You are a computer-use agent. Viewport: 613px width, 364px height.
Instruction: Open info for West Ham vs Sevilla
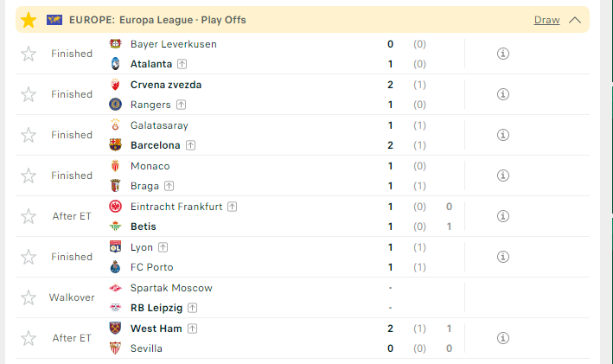502,338
